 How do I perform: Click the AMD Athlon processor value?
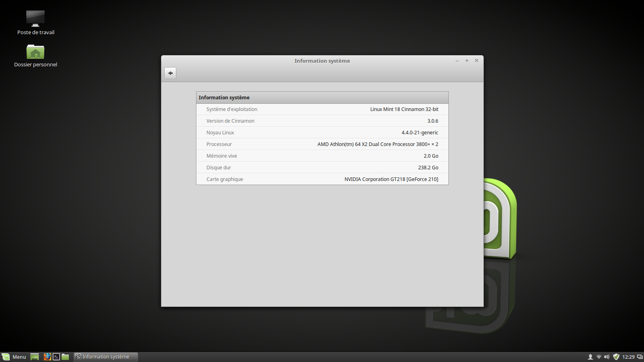click(378, 144)
